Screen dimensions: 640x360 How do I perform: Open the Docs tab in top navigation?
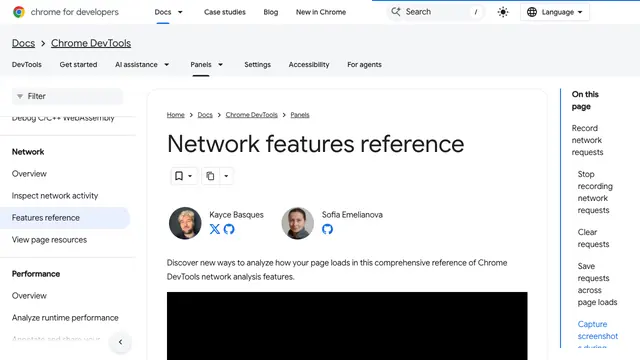[x=163, y=12]
